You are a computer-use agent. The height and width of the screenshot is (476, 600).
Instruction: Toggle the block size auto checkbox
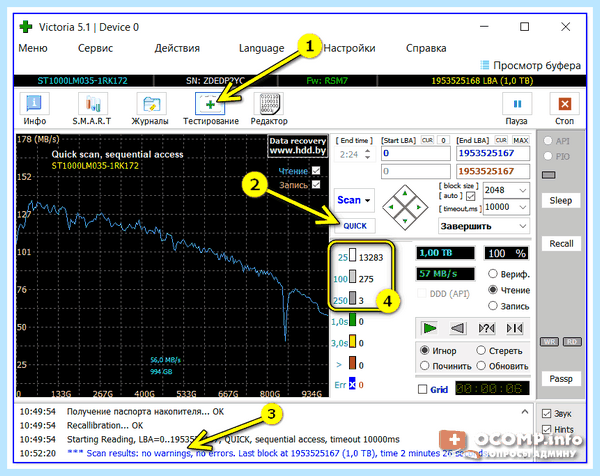(471, 196)
